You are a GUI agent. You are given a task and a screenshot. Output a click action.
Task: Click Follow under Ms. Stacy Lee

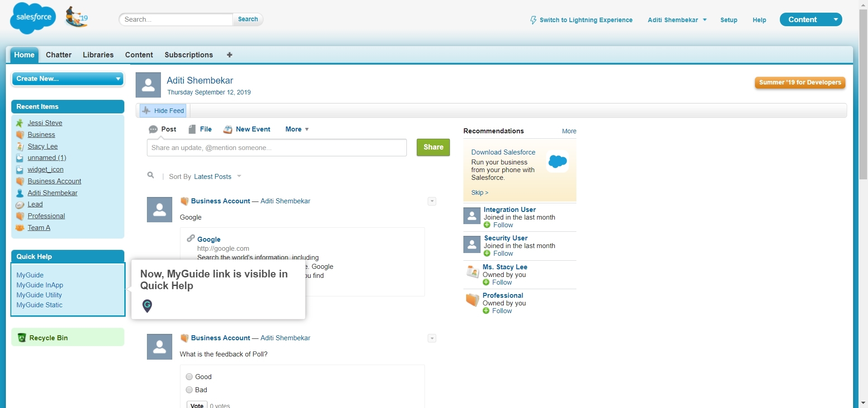(502, 282)
